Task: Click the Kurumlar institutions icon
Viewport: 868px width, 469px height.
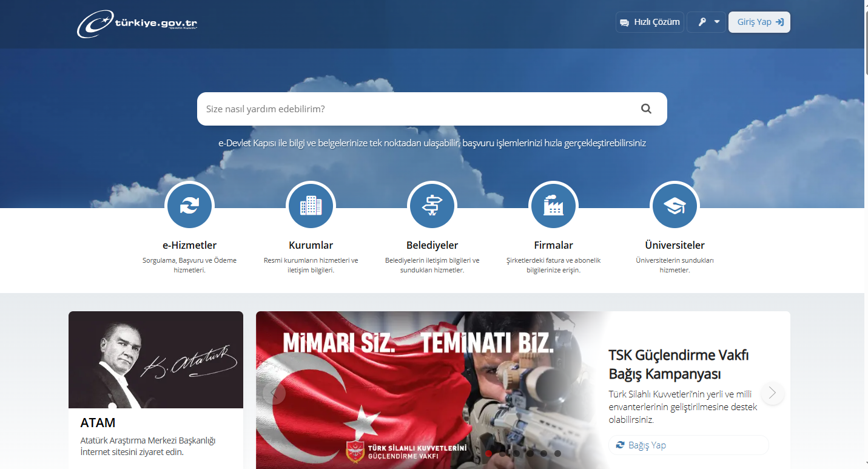Action: [311, 205]
